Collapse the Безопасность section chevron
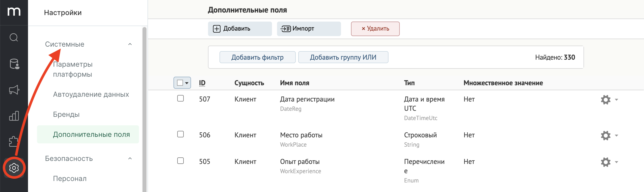Image resolution: width=644 pixels, height=192 pixels. point(130,158)
